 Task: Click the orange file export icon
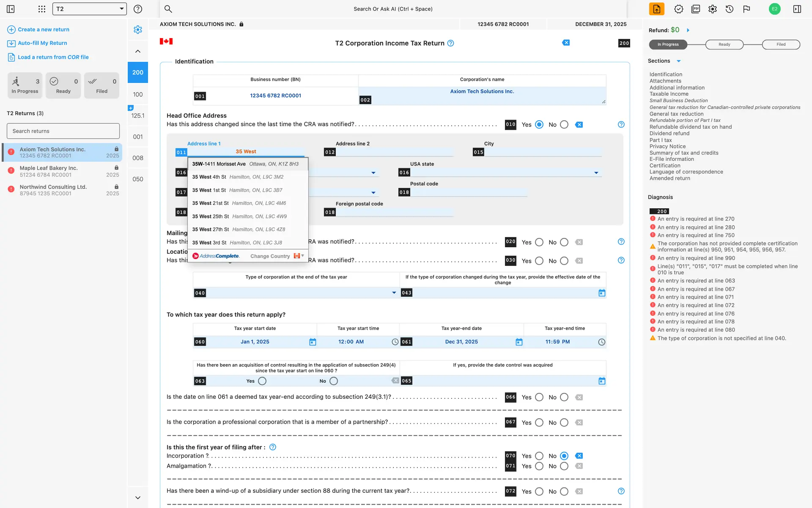click(x=657, y=9)
